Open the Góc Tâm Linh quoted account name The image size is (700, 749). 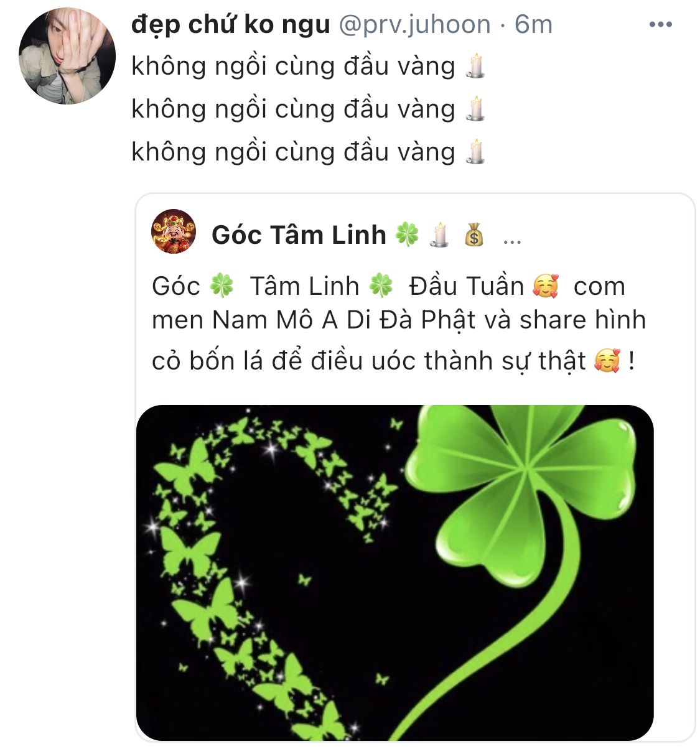point(299,236)
